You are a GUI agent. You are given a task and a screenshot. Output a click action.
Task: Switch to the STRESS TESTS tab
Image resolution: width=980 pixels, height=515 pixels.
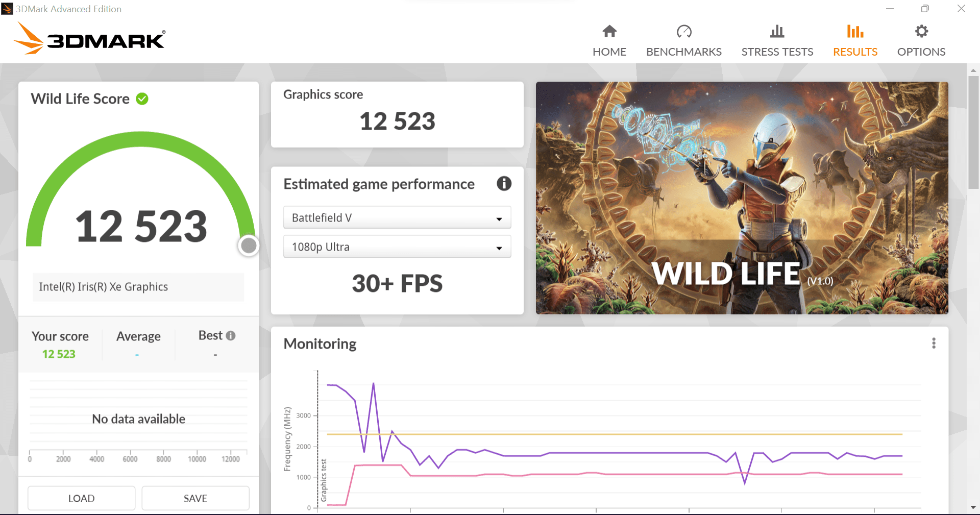coord(777,52)
